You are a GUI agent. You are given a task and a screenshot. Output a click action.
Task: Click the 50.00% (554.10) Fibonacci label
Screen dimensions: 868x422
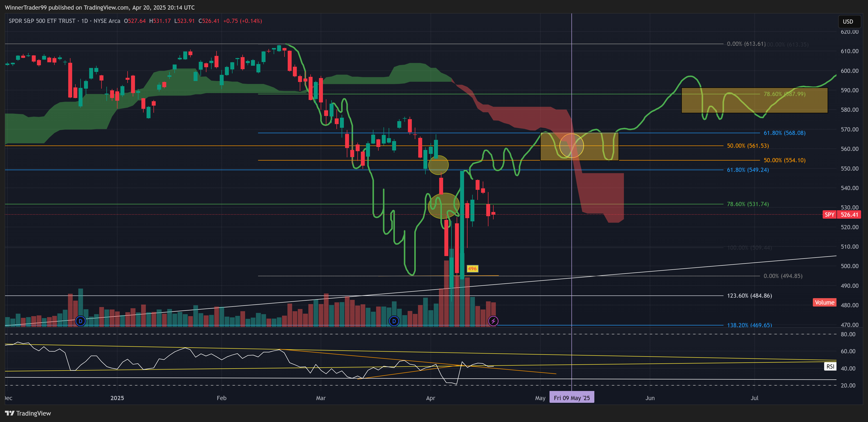[x=785, y=160]
